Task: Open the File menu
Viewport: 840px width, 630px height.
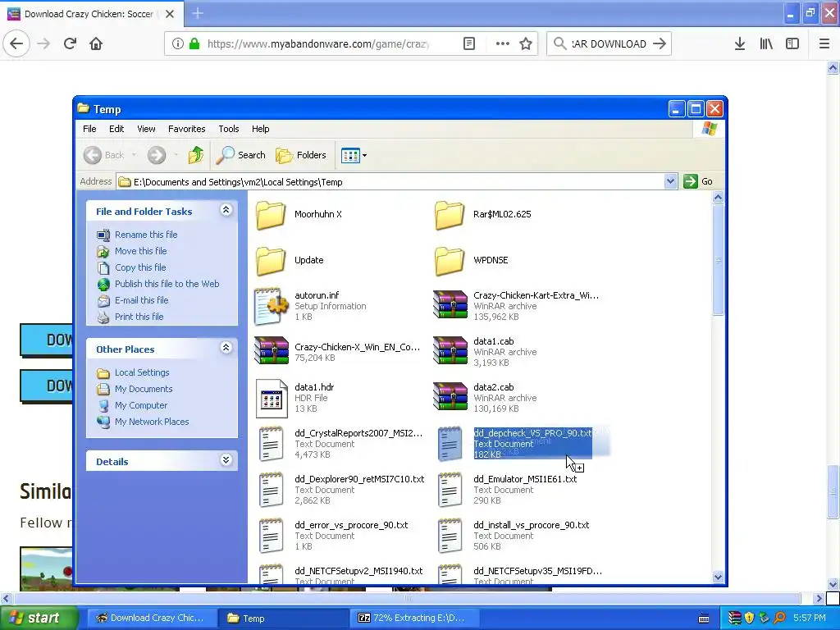Action: [89, 129]
